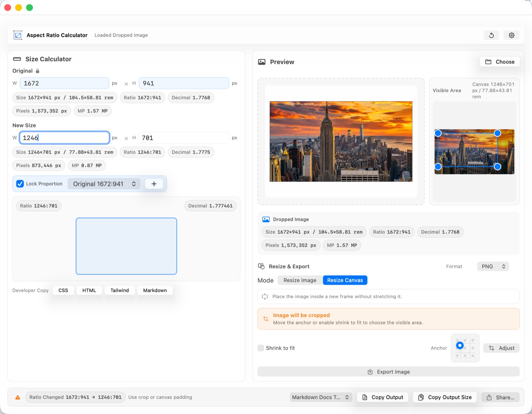The image size is (532, 414).
Task: Click the Adjust crop button
Action: 501,348
